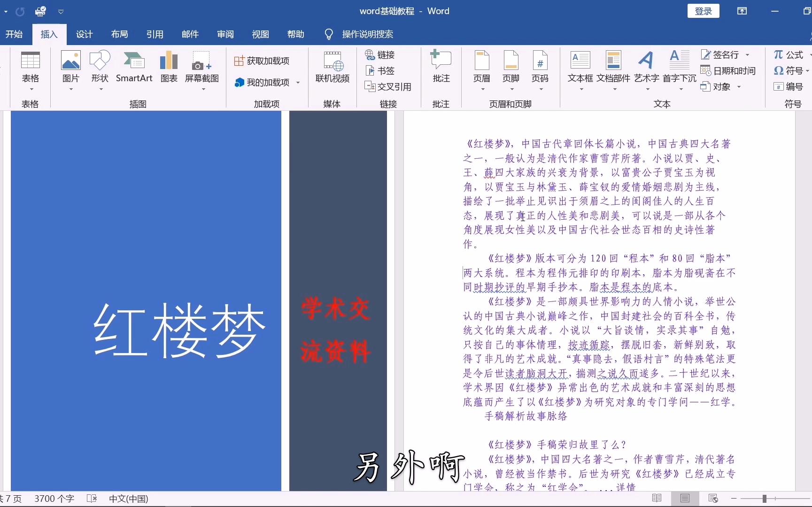This screenshot has height=507, width=812.
Task: Add a 书签 bookmark
Action: click(380, 71)
